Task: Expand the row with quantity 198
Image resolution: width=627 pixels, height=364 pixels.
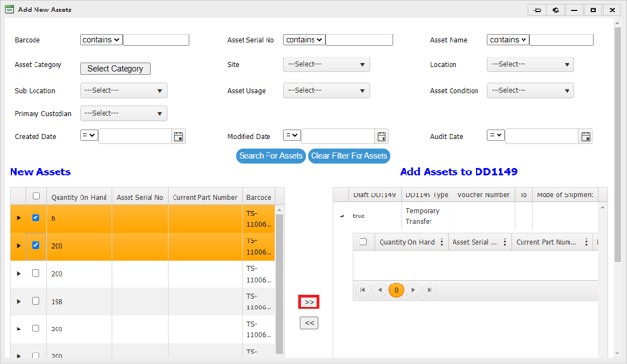Action: coord(19,302)
